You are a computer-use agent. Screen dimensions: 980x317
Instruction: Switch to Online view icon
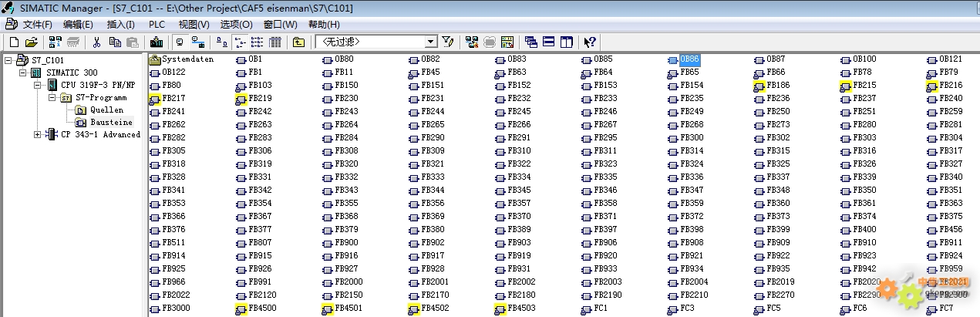coord(198,41)
